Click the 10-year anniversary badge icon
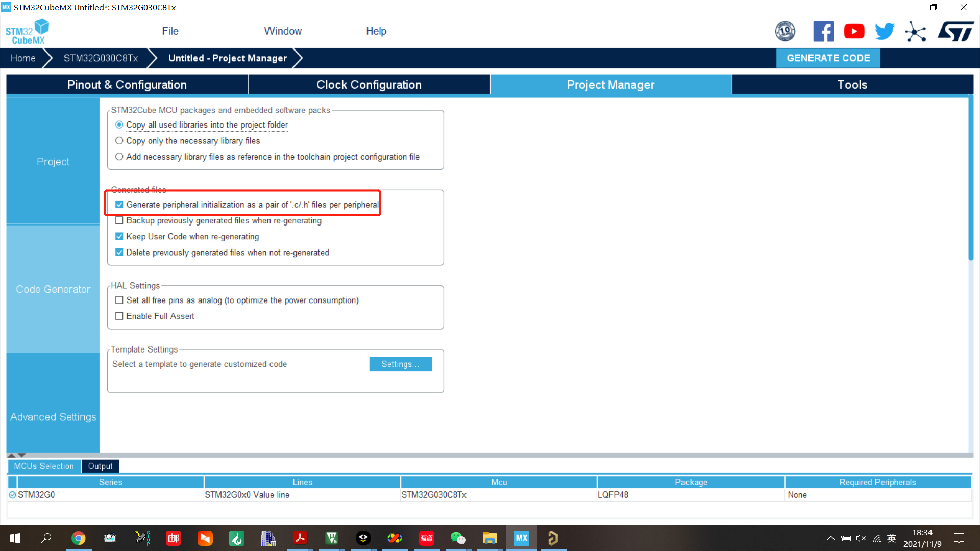 pos(785,32)
